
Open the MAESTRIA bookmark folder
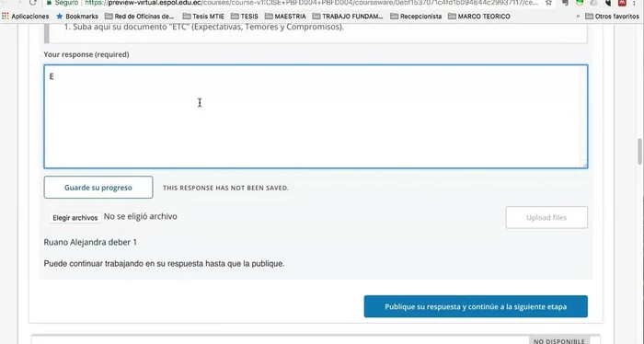click(x=285, y=17)
